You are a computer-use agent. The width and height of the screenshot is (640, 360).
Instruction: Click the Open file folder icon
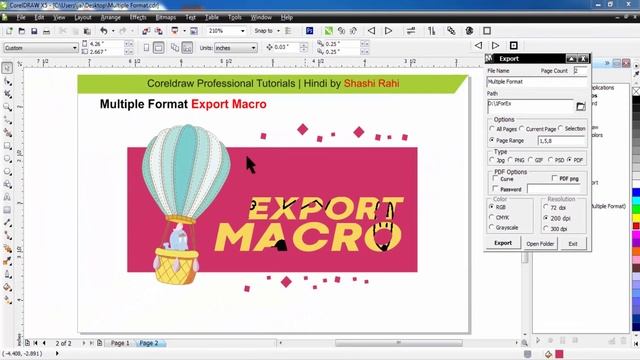point(22,31)
